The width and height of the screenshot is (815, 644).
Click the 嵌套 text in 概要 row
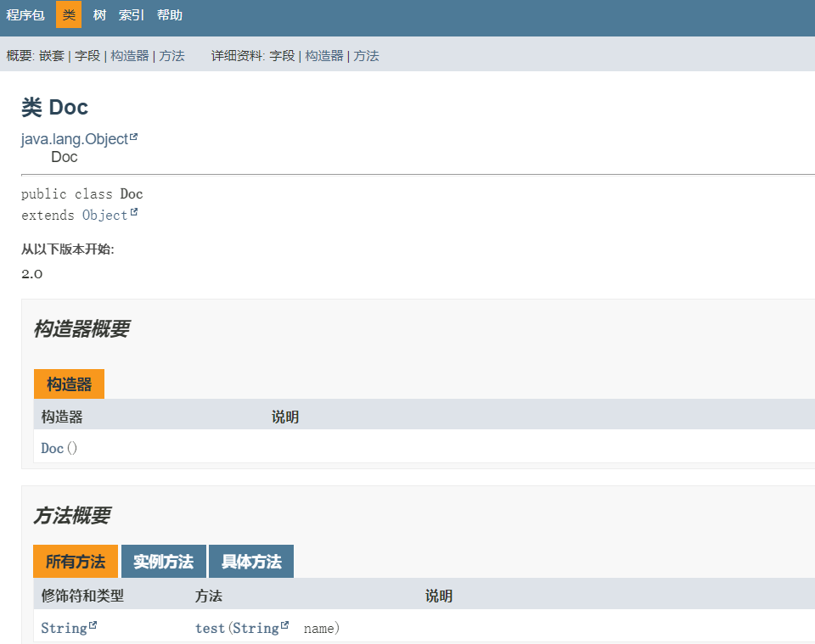52,55
